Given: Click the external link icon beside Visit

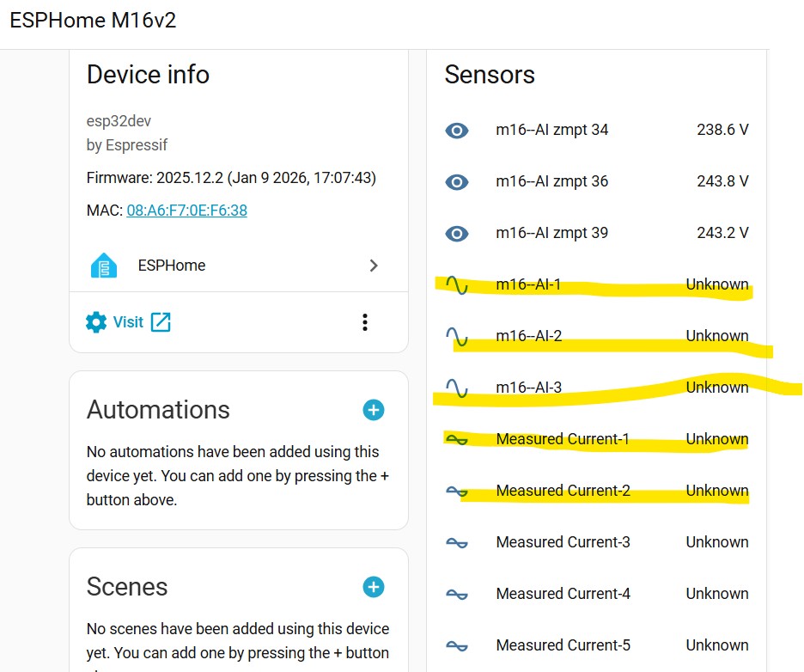Looking at the screenshot, I should (161, 322).
